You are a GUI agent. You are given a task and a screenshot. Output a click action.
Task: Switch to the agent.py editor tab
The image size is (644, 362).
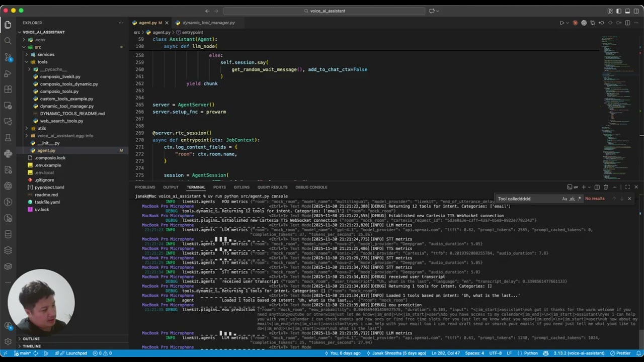tap(147, 23)
